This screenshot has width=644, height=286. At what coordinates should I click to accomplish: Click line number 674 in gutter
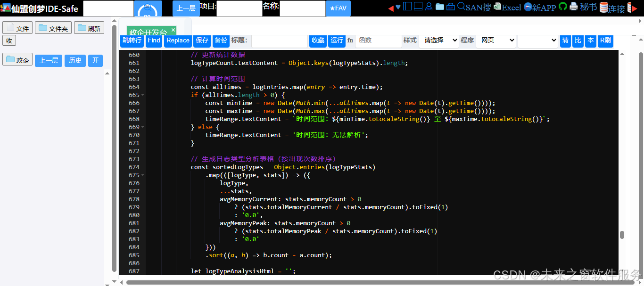[134, 167]
